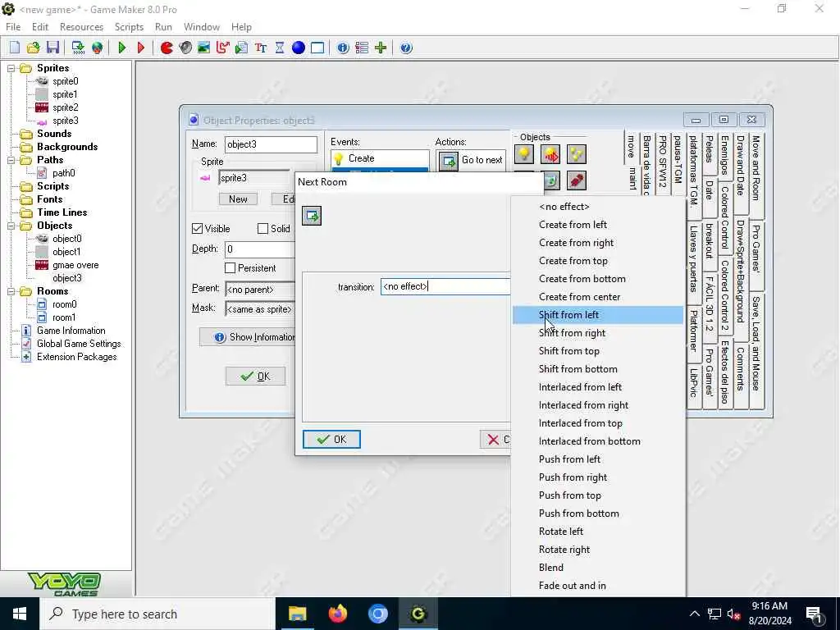840x630 pixels.
Task: Click the Go to next room action icon
Action: point(449,161)
